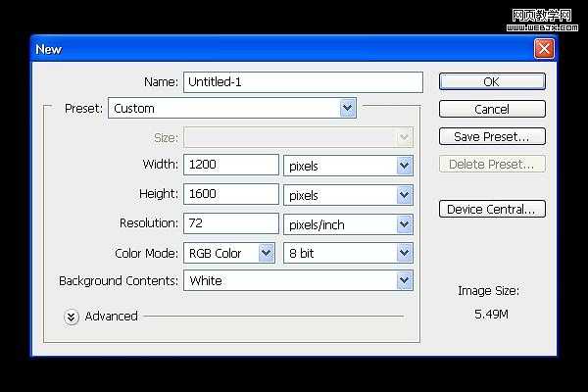Open Device Central
This screenshot has width=588, height=392.
click(491, 209)
